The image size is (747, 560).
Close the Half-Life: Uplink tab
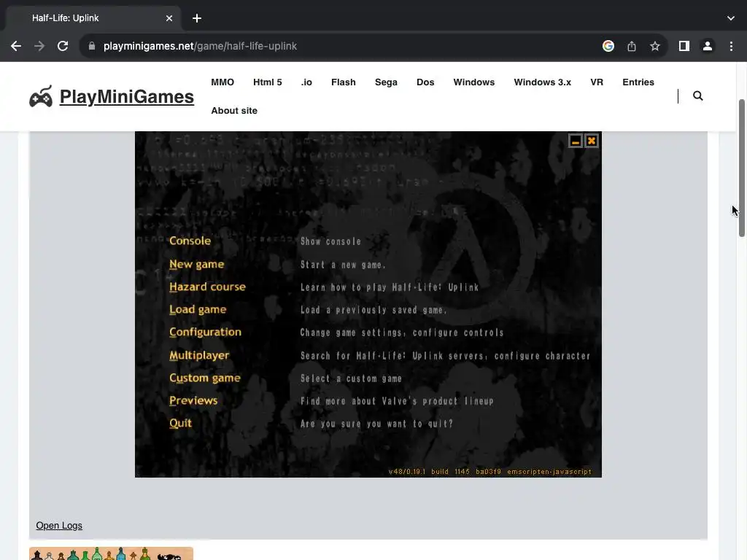click(169, 18)
